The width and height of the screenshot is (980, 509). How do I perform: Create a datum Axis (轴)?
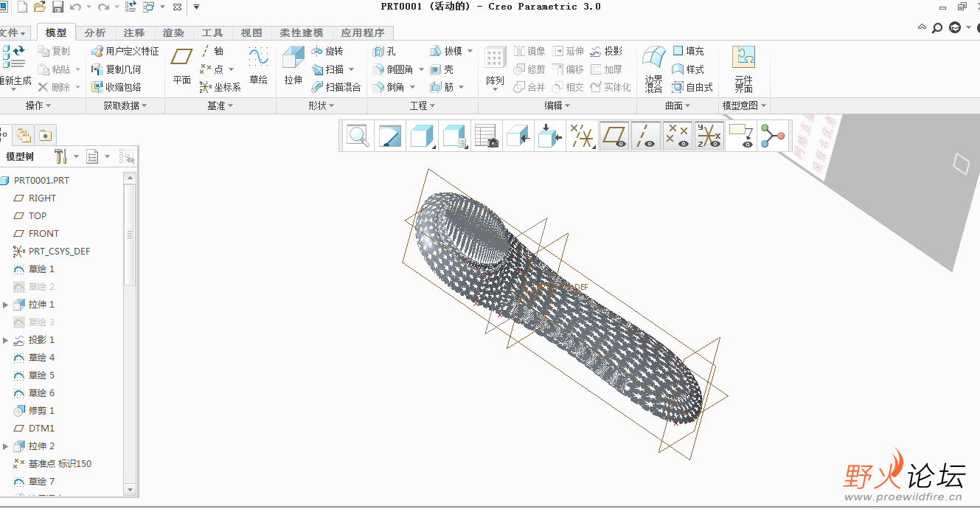point(212,52)
